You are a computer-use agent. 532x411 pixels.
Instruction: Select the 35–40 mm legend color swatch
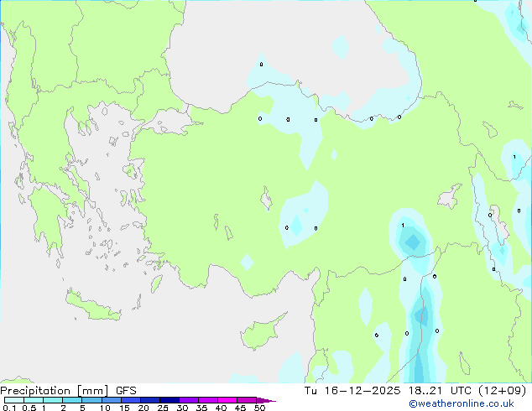click(208, 400)
